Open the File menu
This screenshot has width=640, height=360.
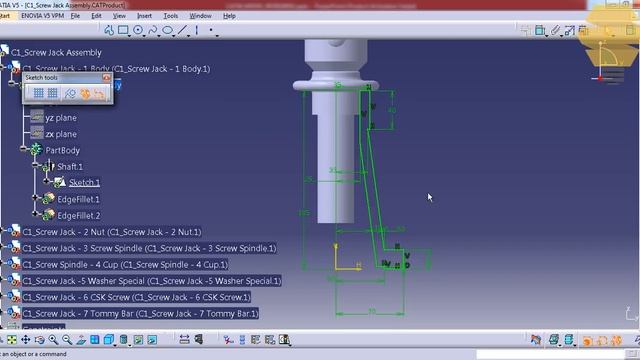tap(75, 16)
